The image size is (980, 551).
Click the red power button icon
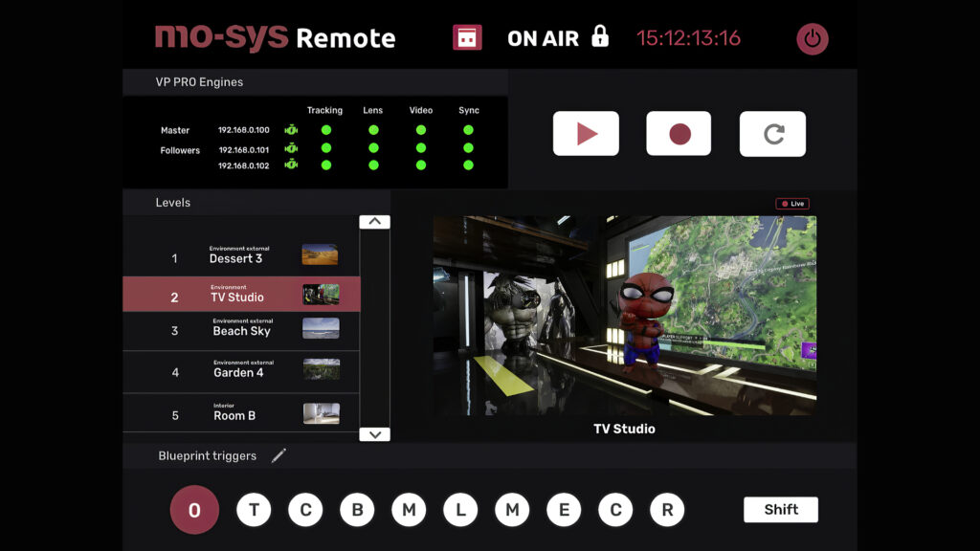click(812, 38)
